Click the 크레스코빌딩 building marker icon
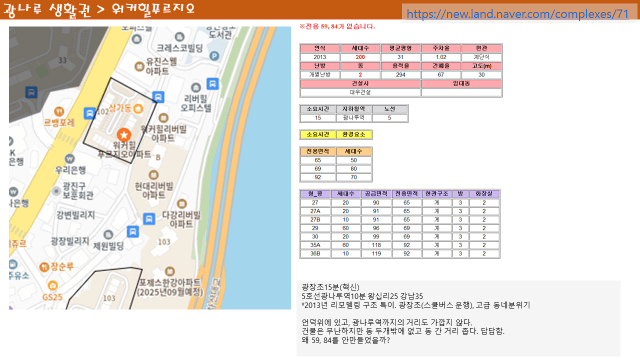The height and width of the screenshot is (360, 640). click(180, 37)
